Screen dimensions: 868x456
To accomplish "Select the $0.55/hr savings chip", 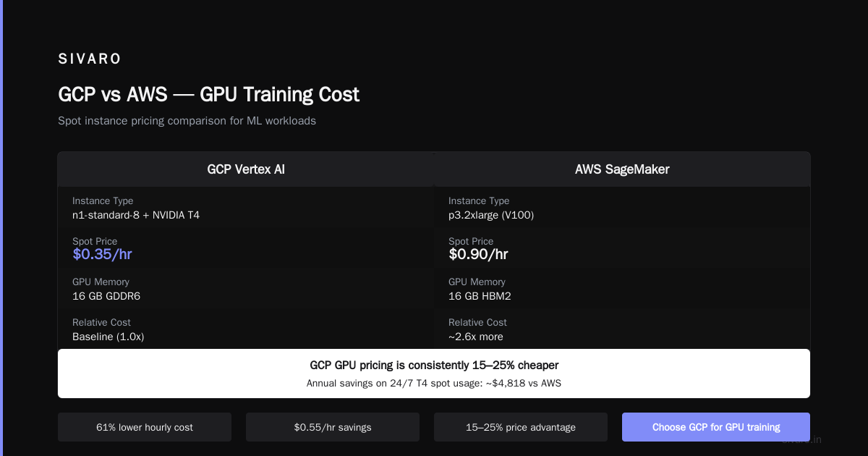I will click(333, 427).
